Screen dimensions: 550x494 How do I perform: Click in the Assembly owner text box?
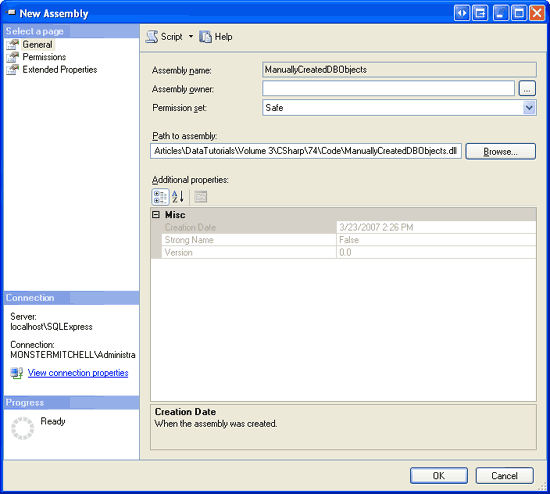point(388,88)
